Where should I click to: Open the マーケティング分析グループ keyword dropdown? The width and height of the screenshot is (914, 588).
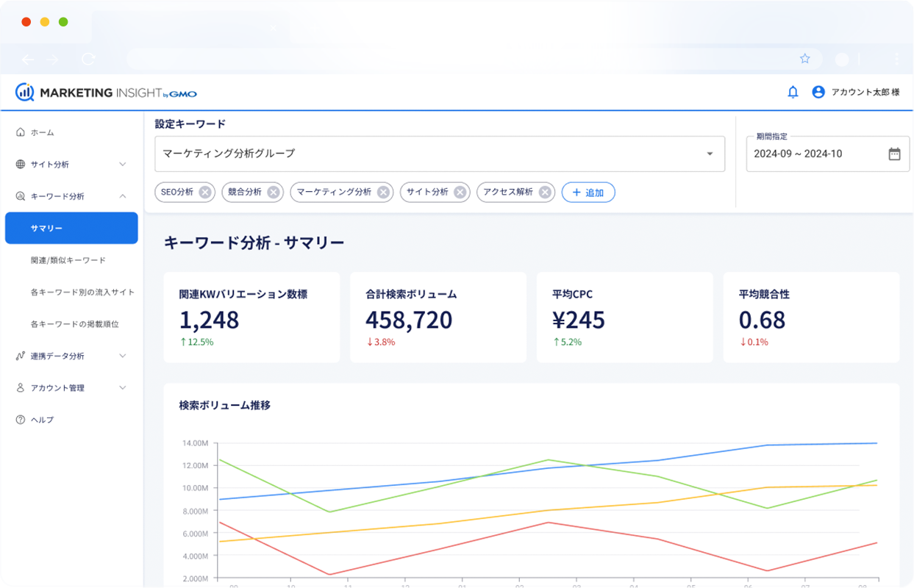(710, 154)
